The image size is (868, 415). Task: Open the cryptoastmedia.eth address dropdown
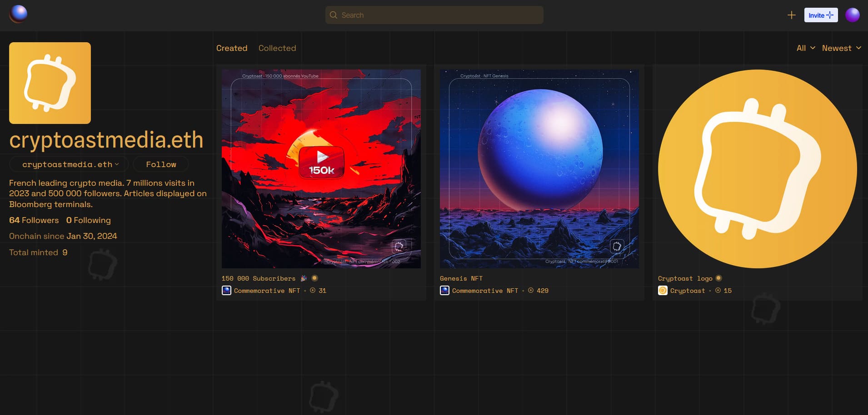pos(69,164)
